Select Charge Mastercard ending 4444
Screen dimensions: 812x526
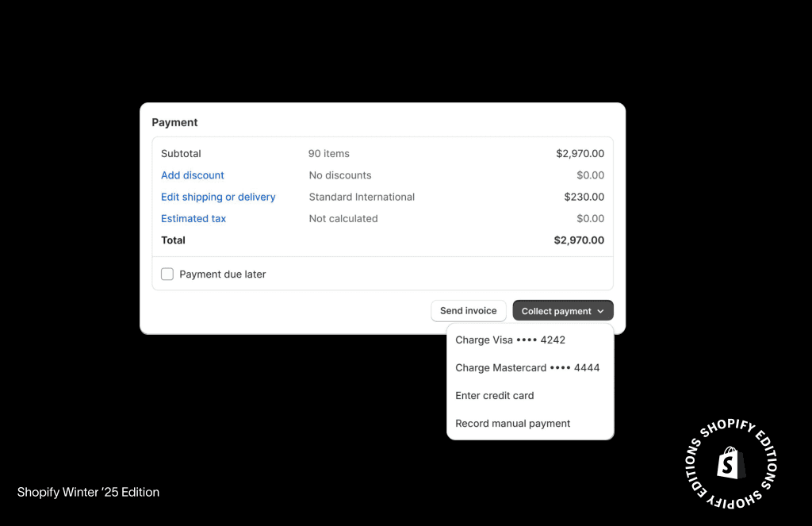click(527, 368)
